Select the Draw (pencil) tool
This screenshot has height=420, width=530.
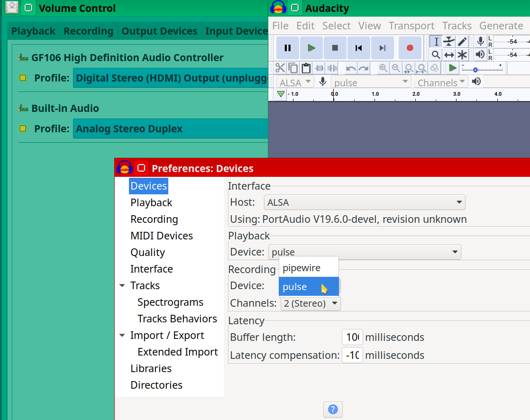462,42
